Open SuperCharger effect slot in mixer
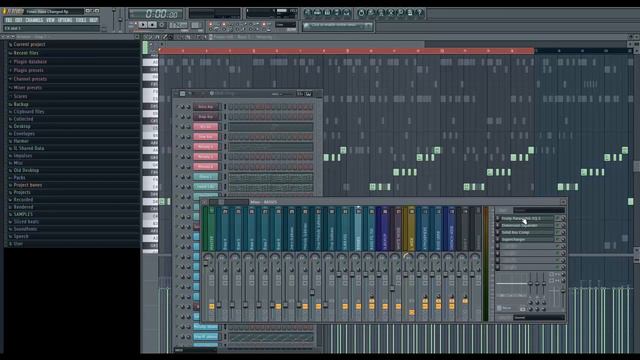Viewport: 640px width, 360px height. [527, 239]
